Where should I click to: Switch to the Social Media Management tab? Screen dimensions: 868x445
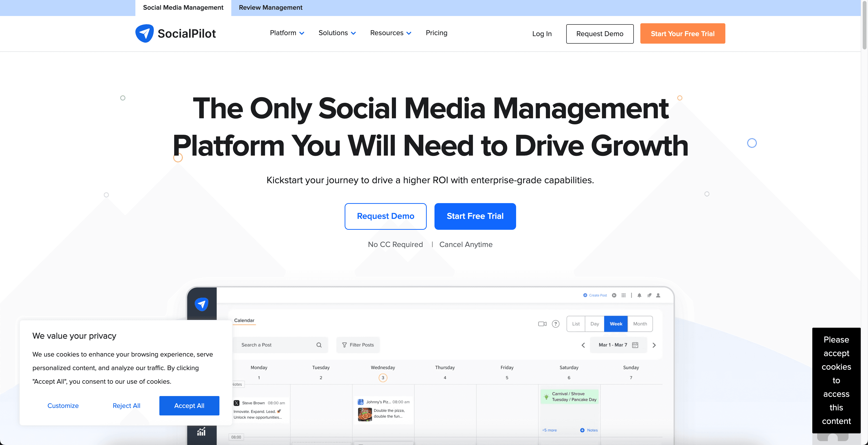click(183, 8)
